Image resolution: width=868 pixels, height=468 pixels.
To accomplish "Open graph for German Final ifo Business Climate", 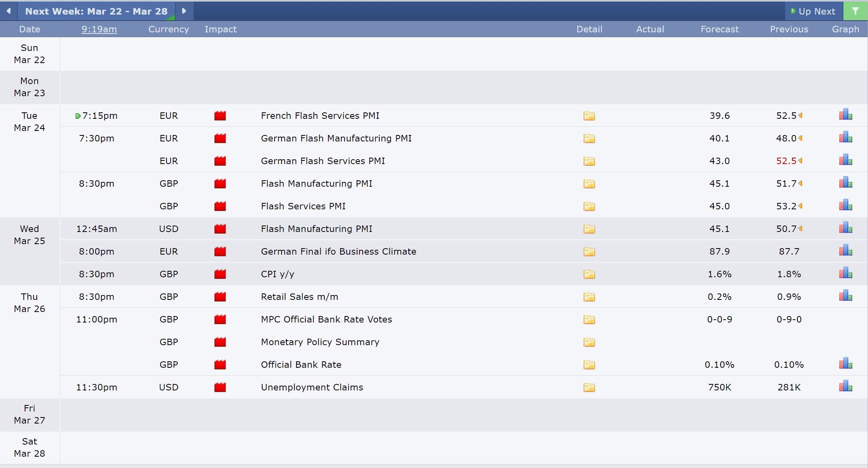I will 845,251.
